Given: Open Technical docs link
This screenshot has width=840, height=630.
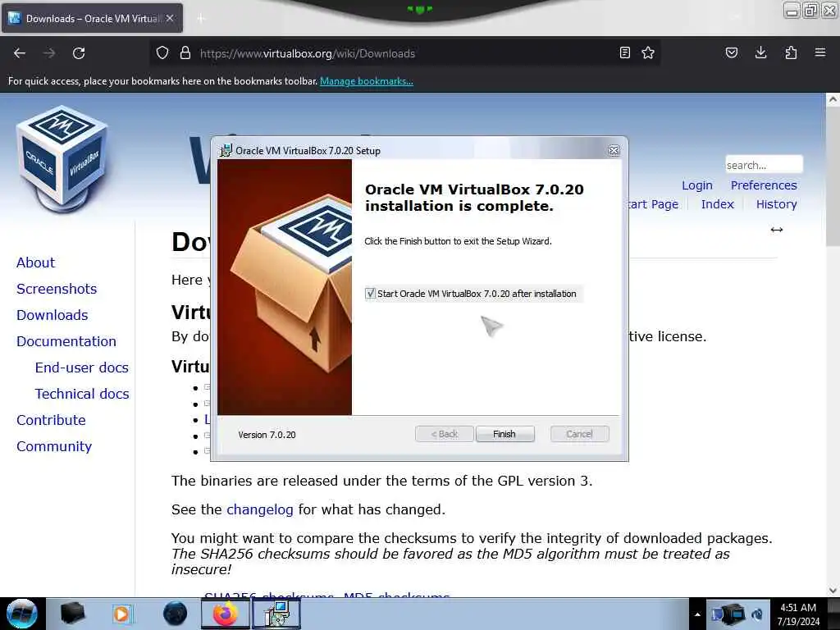Looking at the screenshot, I should [82, 394].
